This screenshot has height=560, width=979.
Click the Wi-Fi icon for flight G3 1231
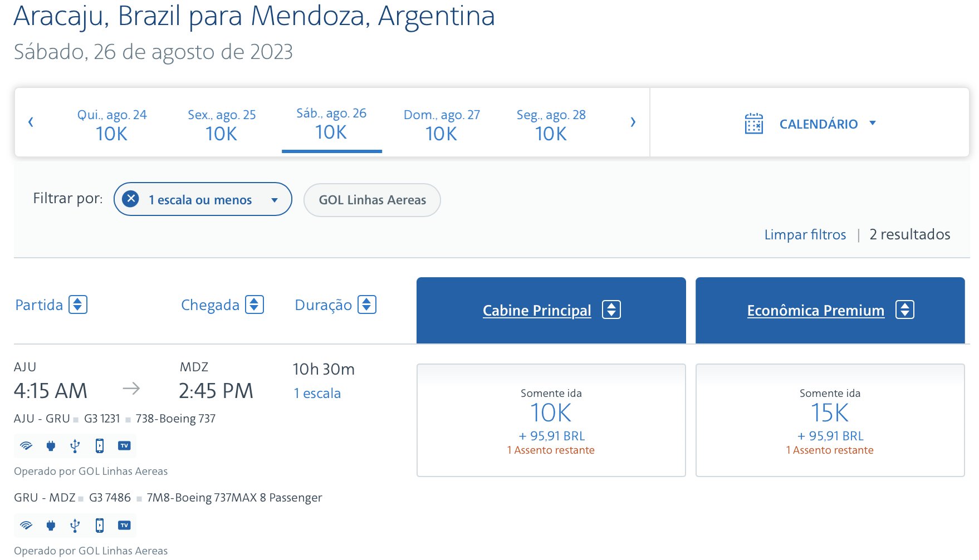26,445
